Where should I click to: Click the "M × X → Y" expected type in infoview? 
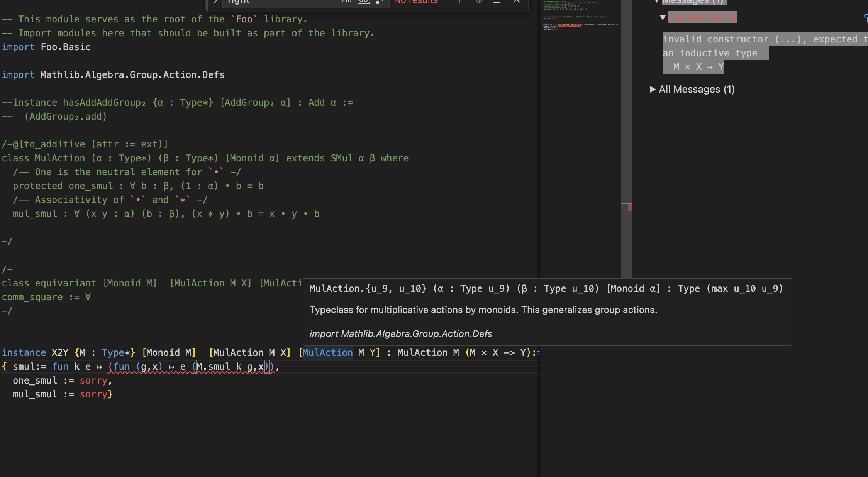click(x=698, y=67)
